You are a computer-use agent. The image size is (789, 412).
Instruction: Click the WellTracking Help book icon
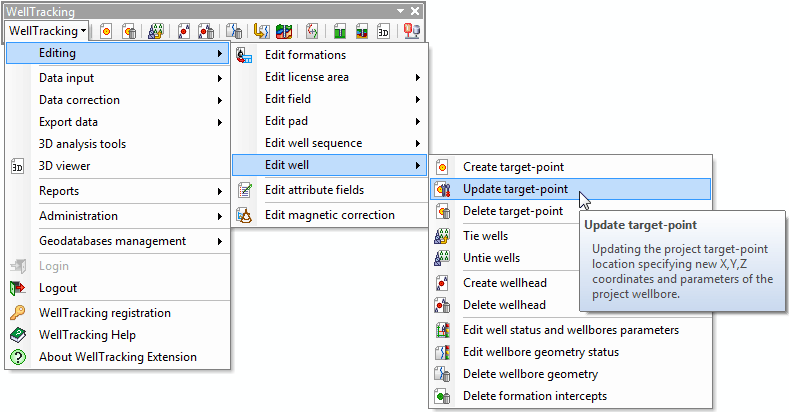[x=18, y=335]
